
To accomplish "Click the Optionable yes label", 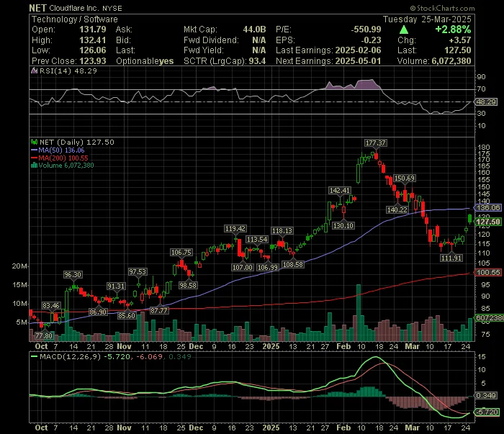I will point(145,61).
